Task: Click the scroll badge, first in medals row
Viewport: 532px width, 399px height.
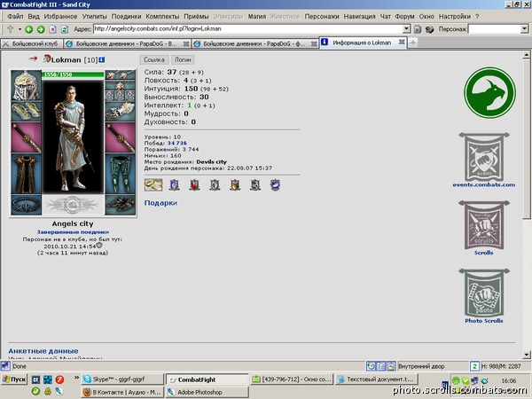Action: (x=153, y=185)
